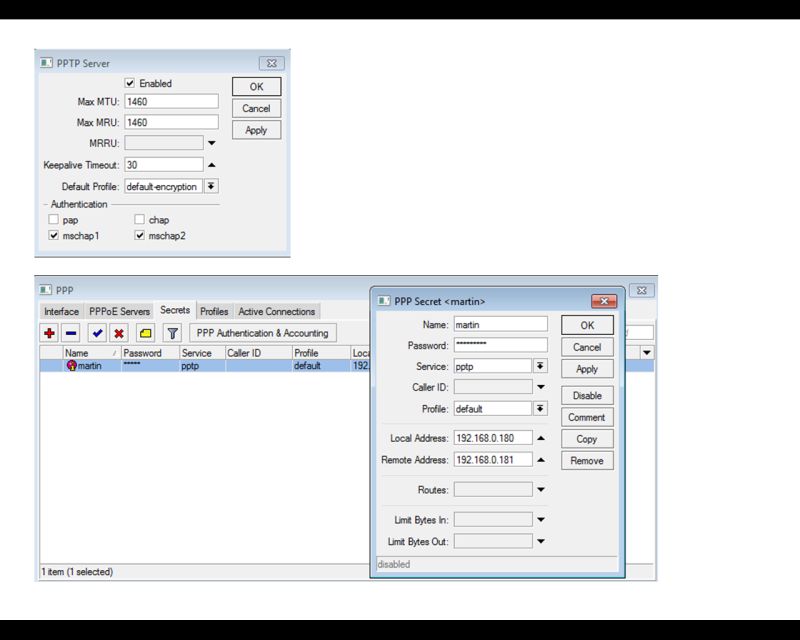The height and width of the screenshot is (640, 800).
Task: Close the PPP Secret martin dialog
Action: (604, 301)
